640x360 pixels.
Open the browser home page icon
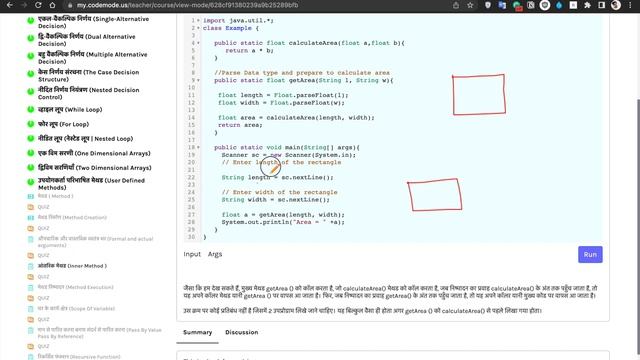(x=52, y=5)
